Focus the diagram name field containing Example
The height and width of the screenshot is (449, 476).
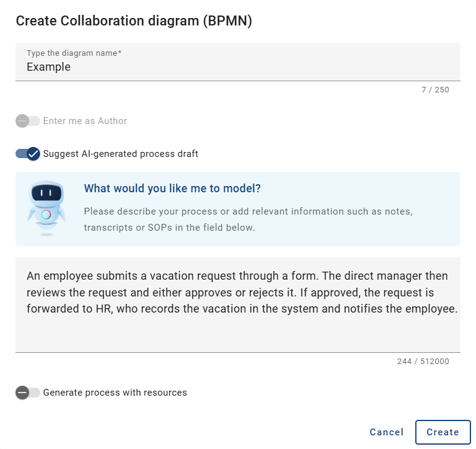click(237, 67)
